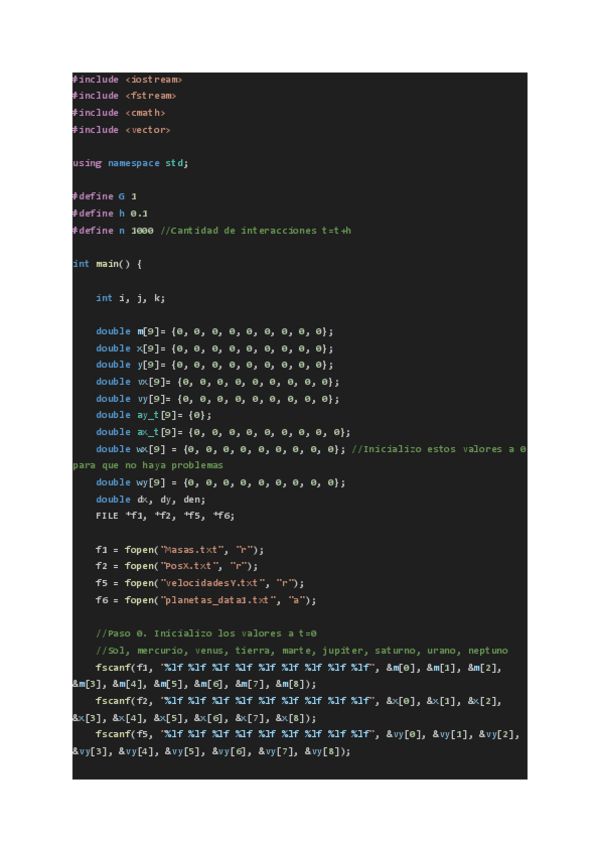Click the #include <iostream> line
The width and height of the screenshot is (600, 848).
(x=127, y=78)
